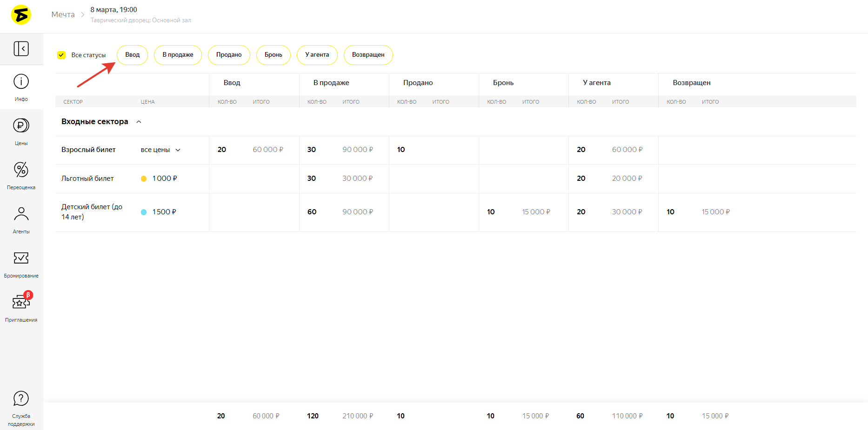Viewport: 868px width, 430px height.
Task: Toggle the В продаже status filter
Action: (178, 55)
